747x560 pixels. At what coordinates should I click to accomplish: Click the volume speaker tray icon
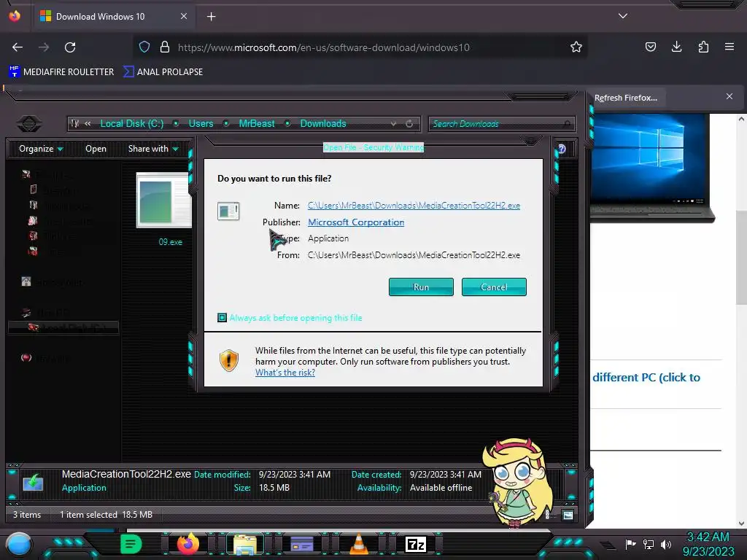(666, 544)
